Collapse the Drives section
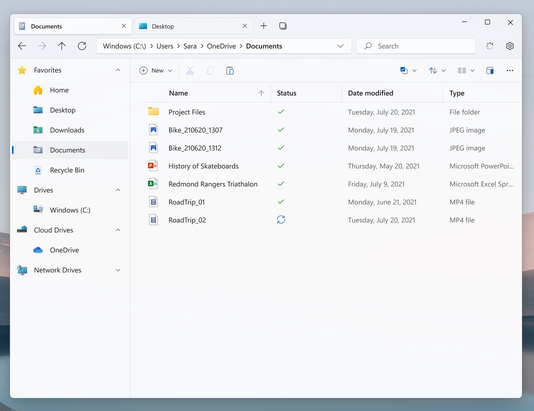This screenshot has height=411, width=534. pos(118,190)
